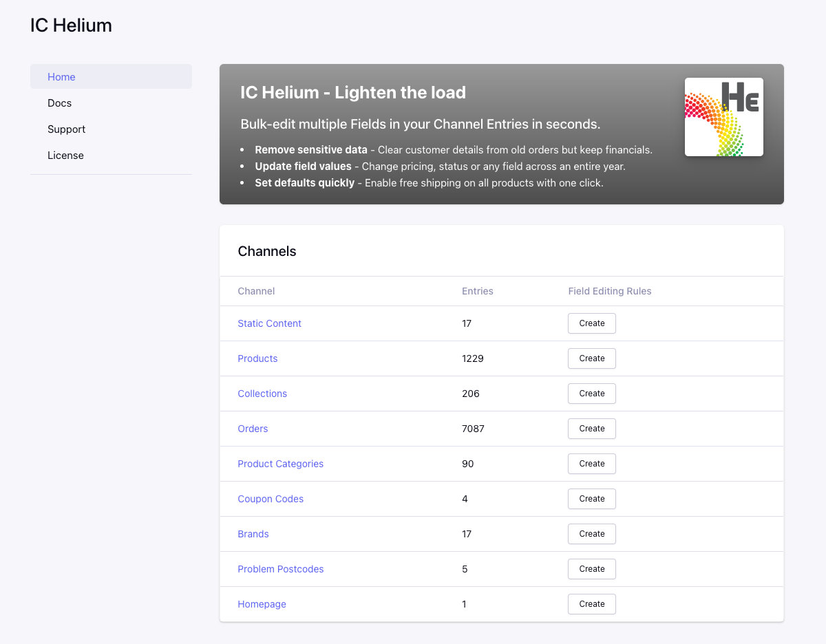826x644 pixels.
Task: Open the Products channel link
Action: tap(257, 358)
